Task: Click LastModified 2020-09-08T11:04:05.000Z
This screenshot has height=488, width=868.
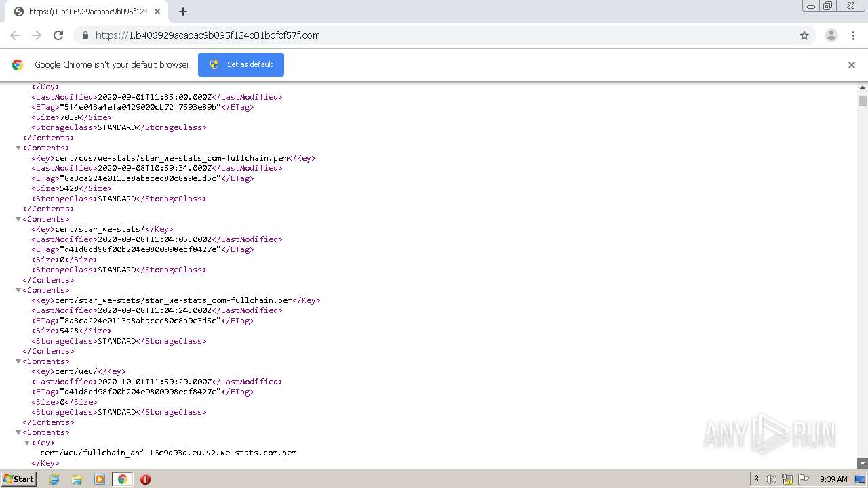Action: click(x=155, y=239)
